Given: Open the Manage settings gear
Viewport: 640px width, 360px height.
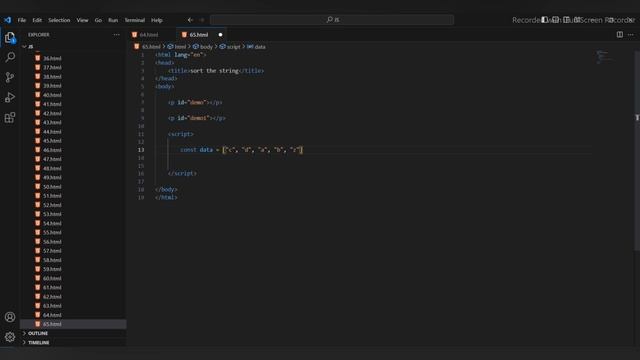Looking at the screenshot, I should (10, 337).
